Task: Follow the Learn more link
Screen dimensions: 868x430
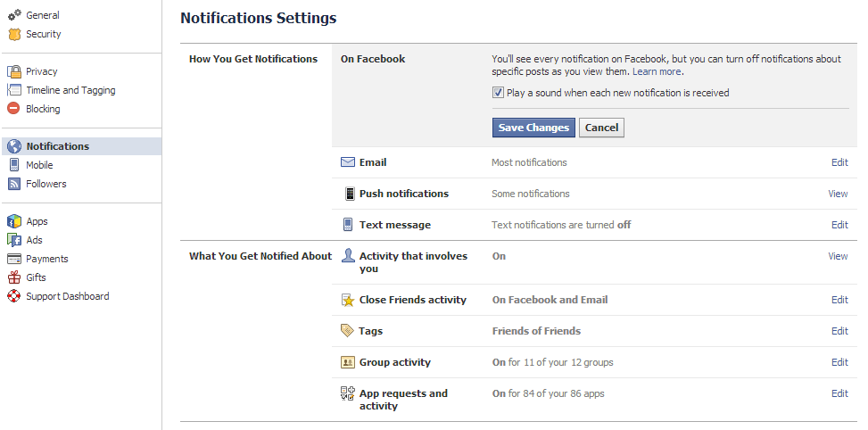Action: [657, 71]
